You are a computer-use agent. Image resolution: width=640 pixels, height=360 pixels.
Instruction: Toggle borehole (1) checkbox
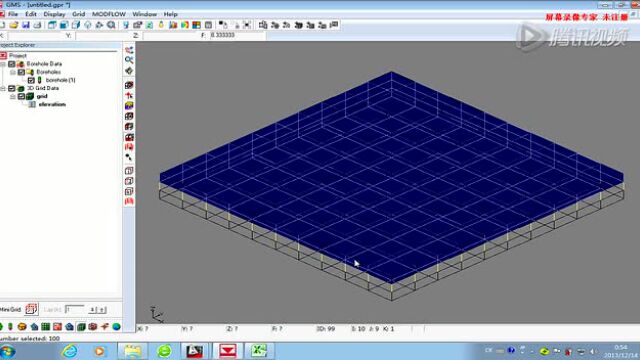pyautogui.click(x=31, y=80)
